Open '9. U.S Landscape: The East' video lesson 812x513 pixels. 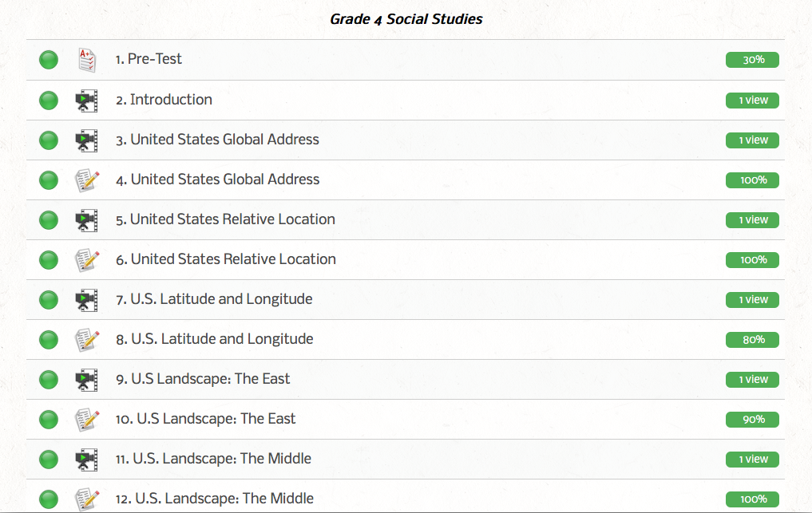pos(203,379)
